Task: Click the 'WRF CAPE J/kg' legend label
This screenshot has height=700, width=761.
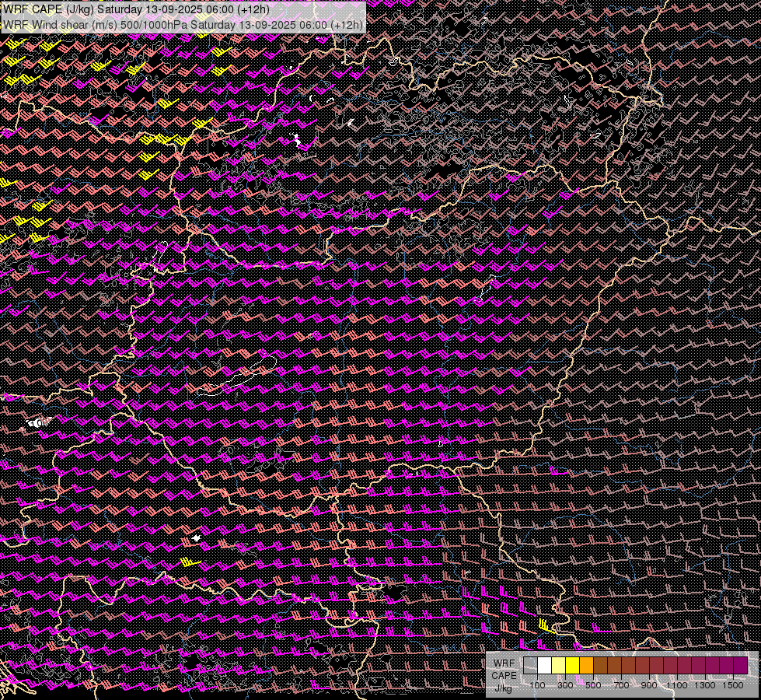Action: pyautogui.click(x=503, y=675)
